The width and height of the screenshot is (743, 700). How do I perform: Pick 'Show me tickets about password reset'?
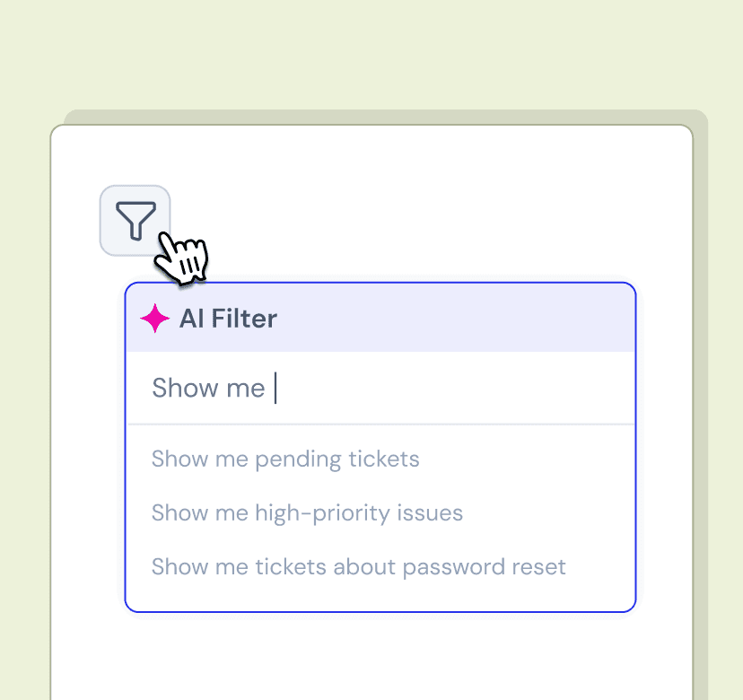coord(358,566)
